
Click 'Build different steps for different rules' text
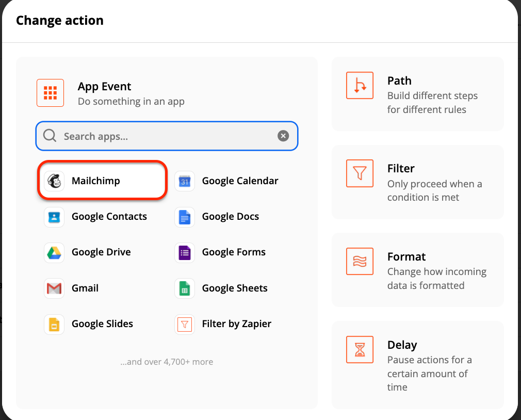432,102
